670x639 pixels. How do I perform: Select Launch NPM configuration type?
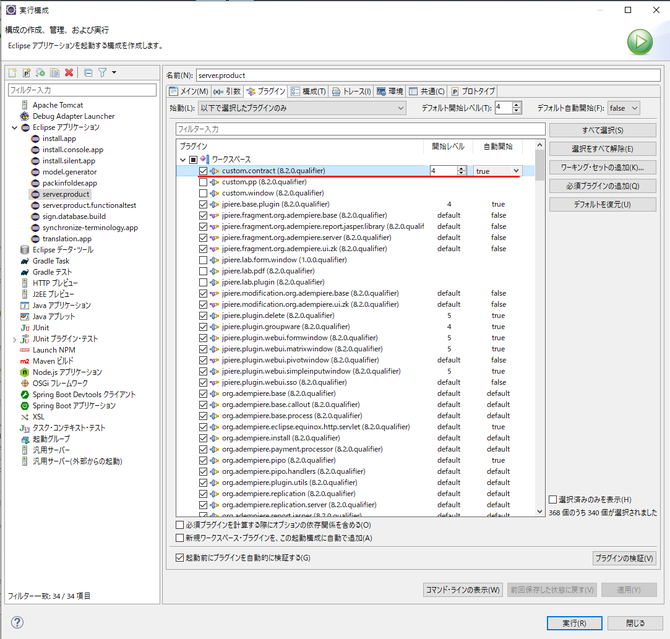pyautogui.click(x=54, y=350)
